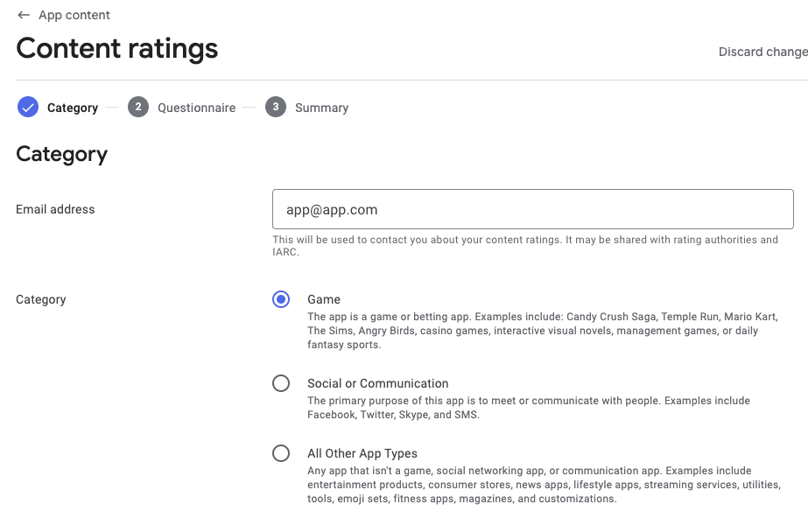This screenshot has height=532, width=808.
Task: Click the Social or Communication label text
Action: tap(377, 383)
